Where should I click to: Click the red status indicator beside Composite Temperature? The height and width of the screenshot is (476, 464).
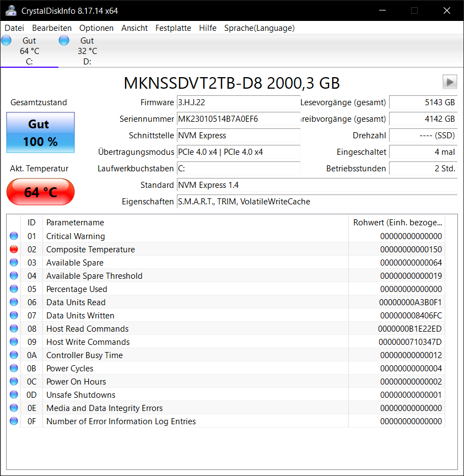pos(13,249)
